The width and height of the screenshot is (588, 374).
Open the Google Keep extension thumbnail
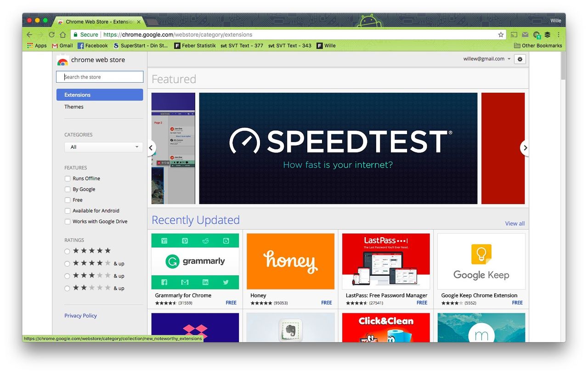click(x=481, y=261)
